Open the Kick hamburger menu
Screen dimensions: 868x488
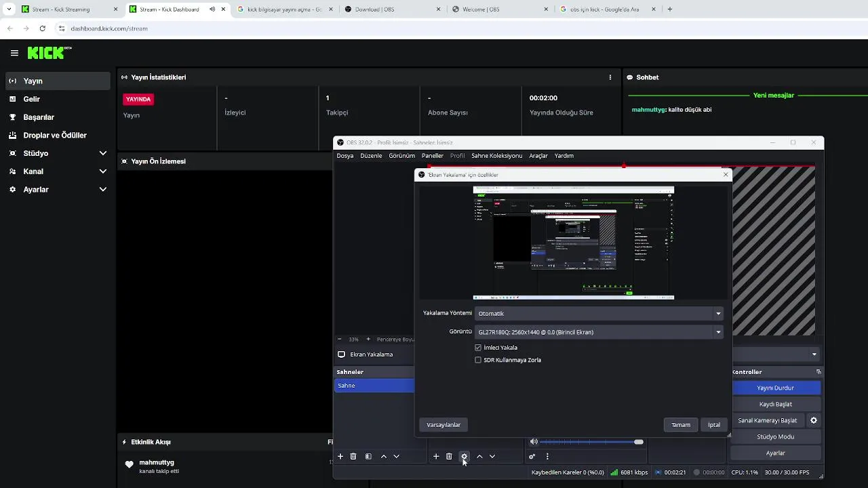(14, 53)
